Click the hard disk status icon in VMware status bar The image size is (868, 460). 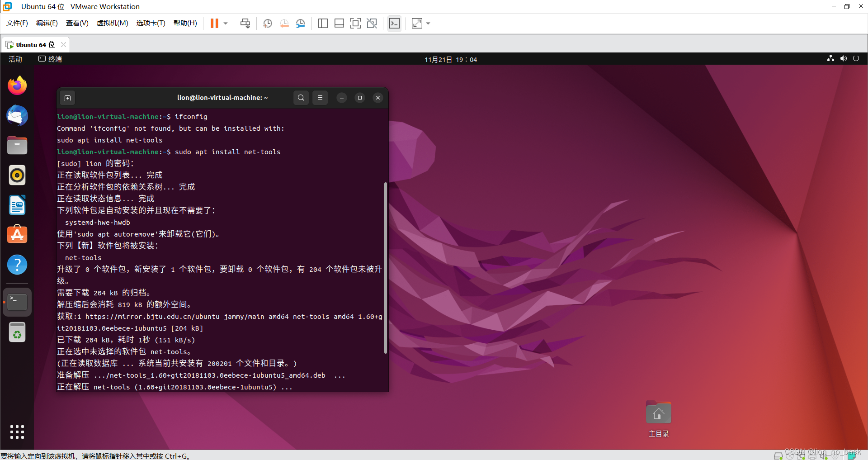click(x=778, y=456)
